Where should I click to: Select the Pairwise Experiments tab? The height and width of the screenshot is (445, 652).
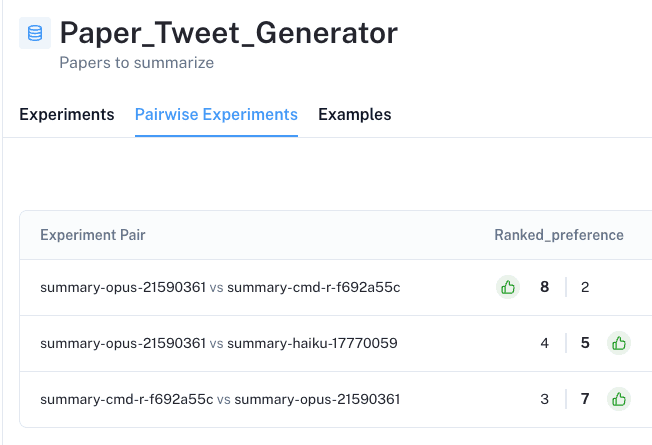pos(216,115)
